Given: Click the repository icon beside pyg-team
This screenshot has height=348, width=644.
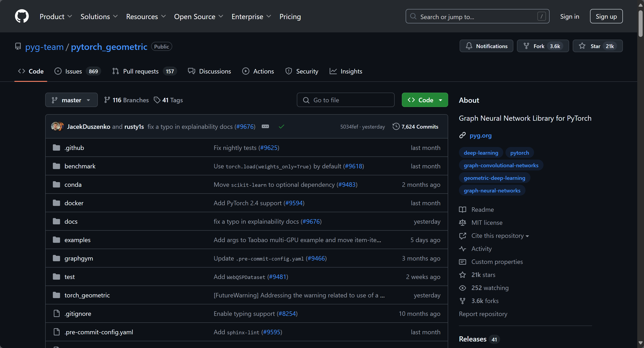Looking at the screenshot, I should [x=18, y=47].
